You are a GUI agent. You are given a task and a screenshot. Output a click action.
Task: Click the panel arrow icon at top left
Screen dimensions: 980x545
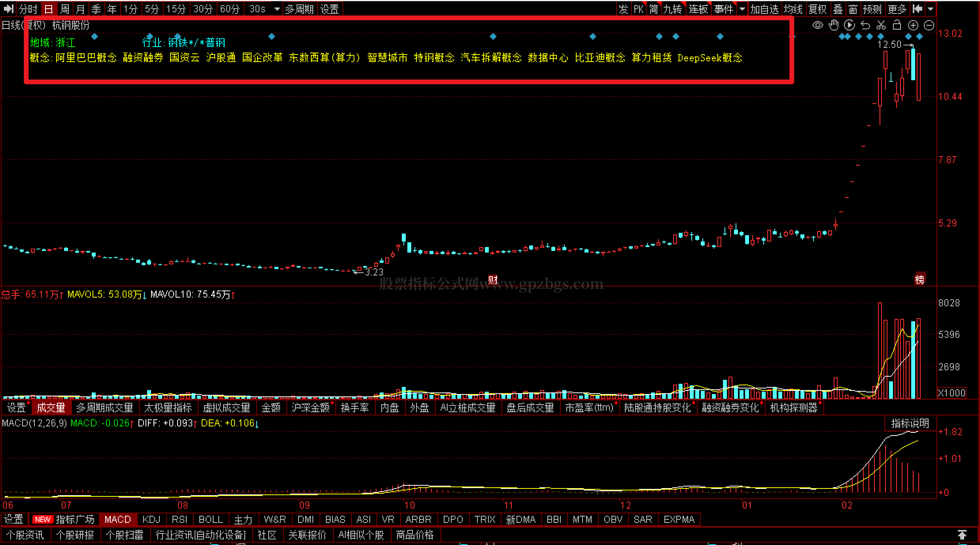tap(9, 9)
